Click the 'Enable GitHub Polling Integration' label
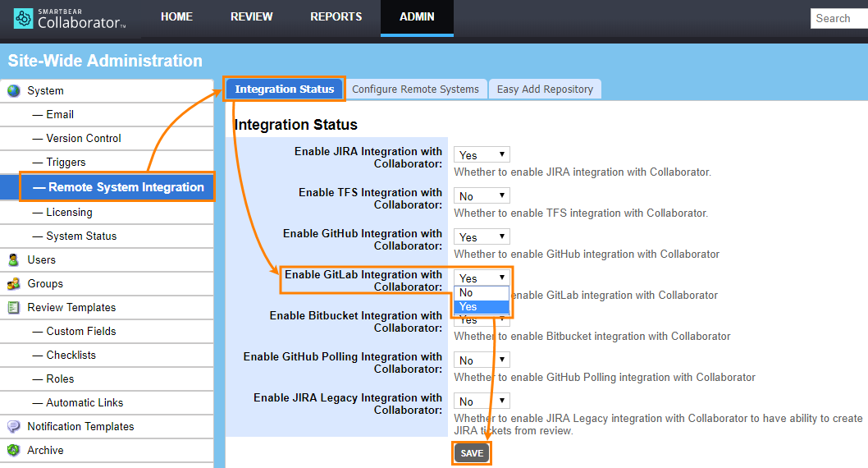 (x=343, y=362)
